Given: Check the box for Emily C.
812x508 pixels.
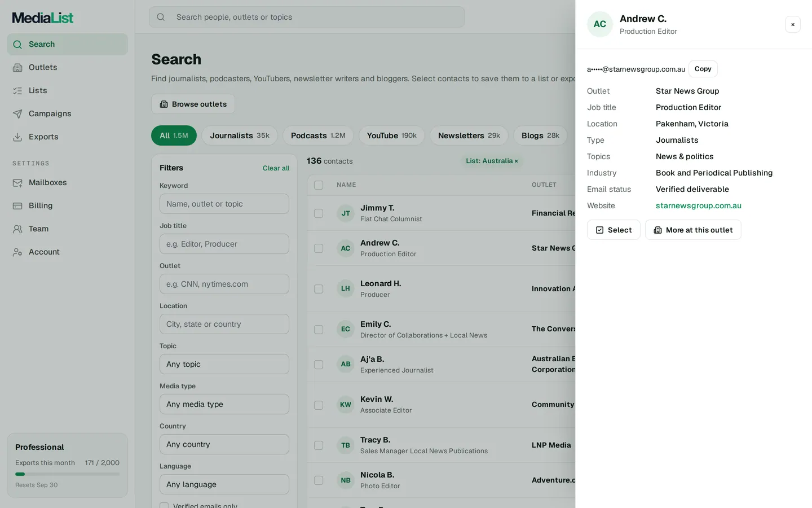Looking at the screenshot, I should click(x=319, y=330).
